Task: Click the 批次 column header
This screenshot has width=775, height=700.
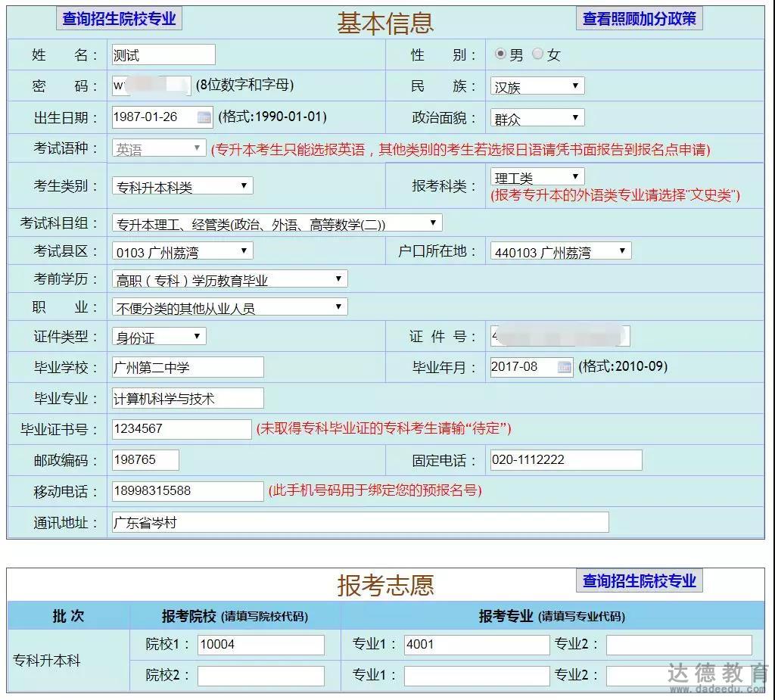Action: click(69, 616)
